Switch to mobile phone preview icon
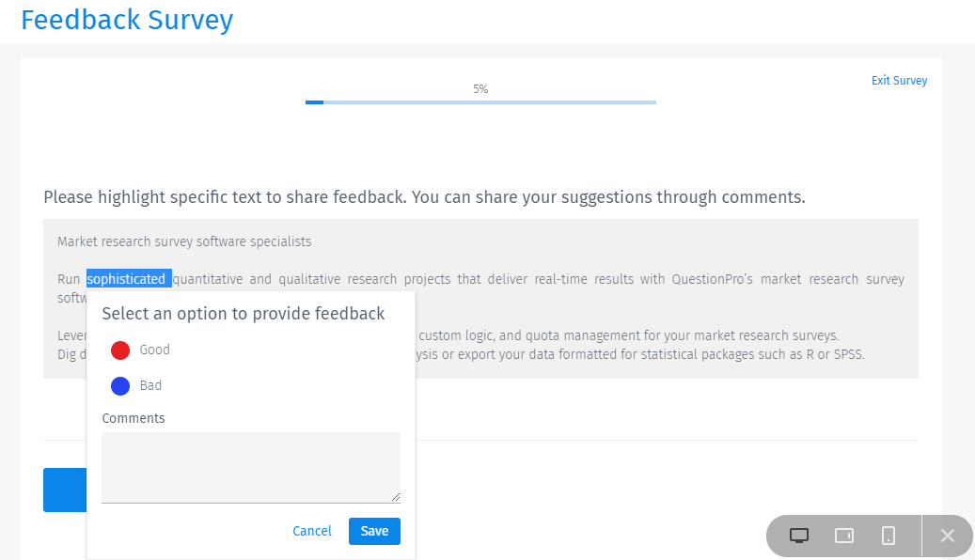 coord(889,536)
